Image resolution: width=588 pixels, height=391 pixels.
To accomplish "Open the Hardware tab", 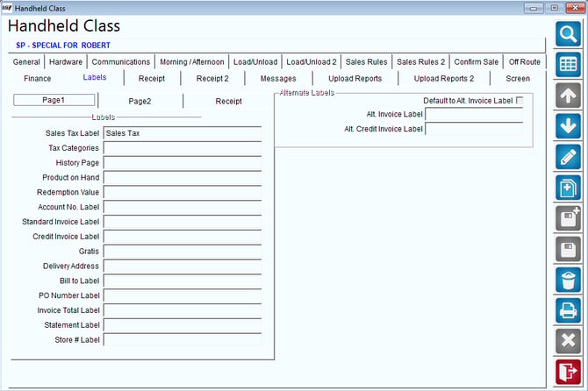I will tap(66, 61).
